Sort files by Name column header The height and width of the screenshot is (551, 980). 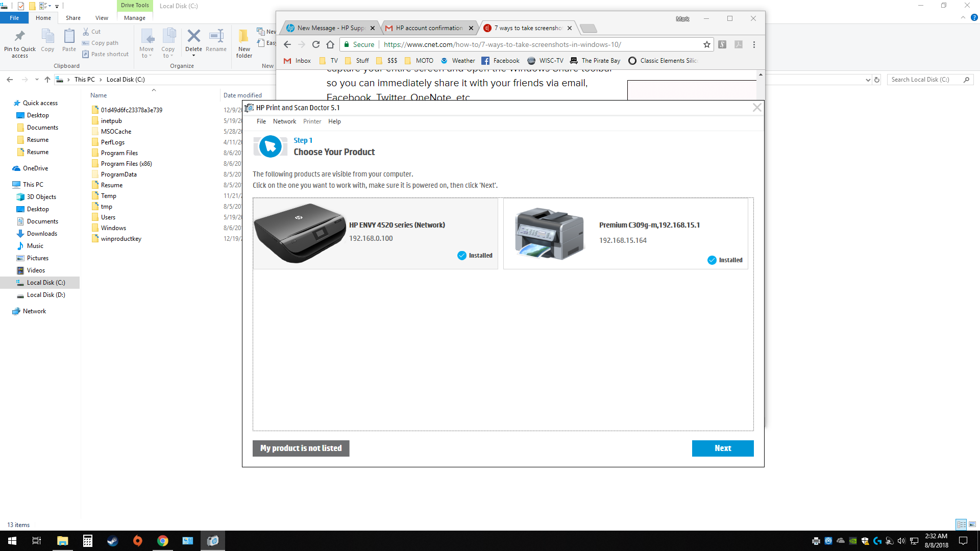click(99, 95)
